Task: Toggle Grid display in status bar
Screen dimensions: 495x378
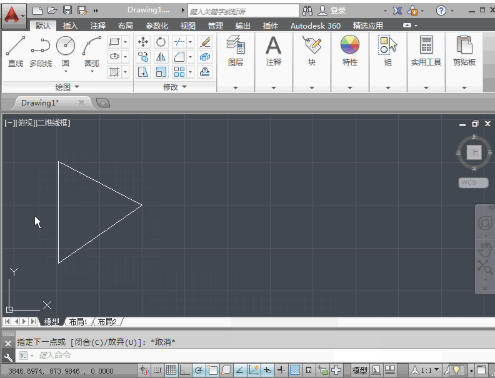Action: (171, 370)
